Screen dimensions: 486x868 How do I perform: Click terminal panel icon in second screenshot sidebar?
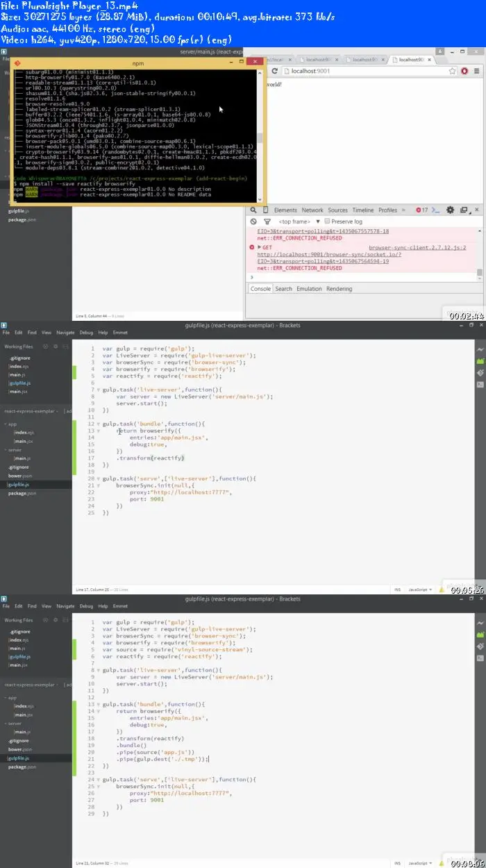click(x=480, y=383)
